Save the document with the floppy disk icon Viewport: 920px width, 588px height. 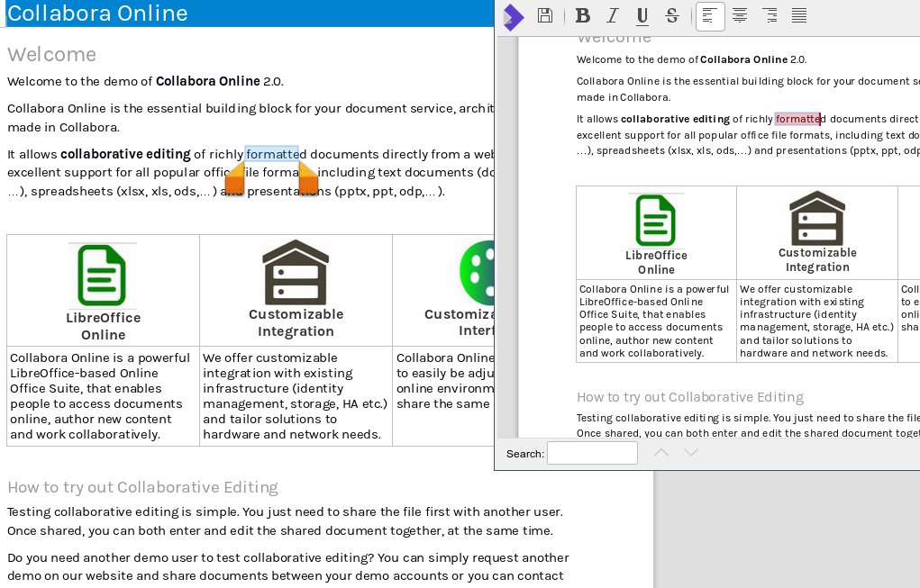(x=545, y=15)
